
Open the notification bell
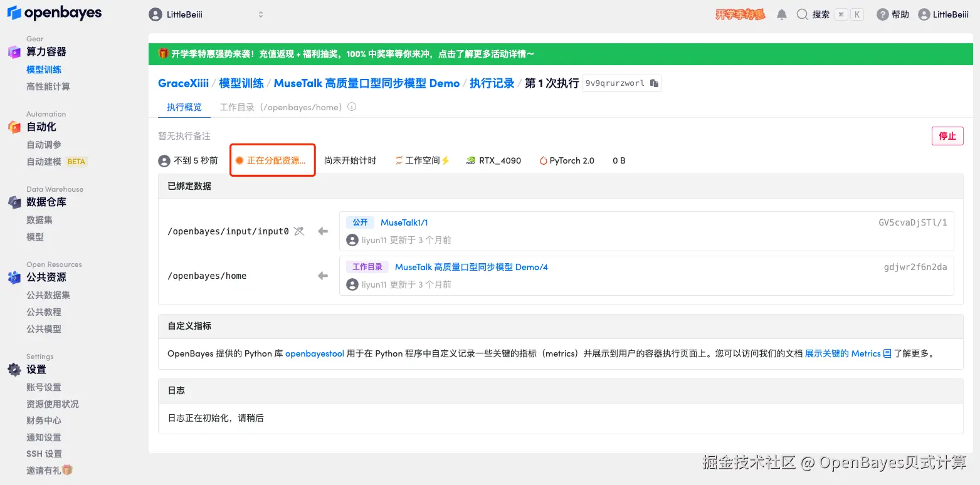782,14
